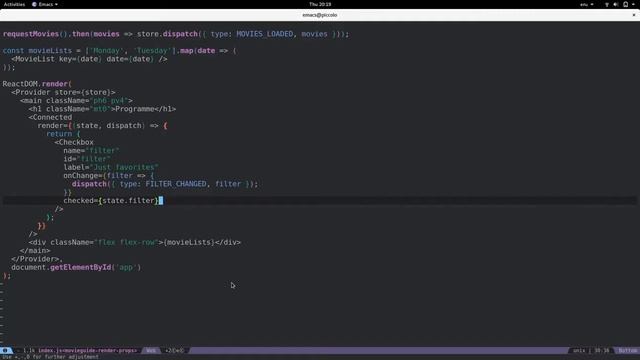The height and width of the screenshot is (360, 640).
Task: Click the '</main>' closing tag
Action: coord(35,251)
